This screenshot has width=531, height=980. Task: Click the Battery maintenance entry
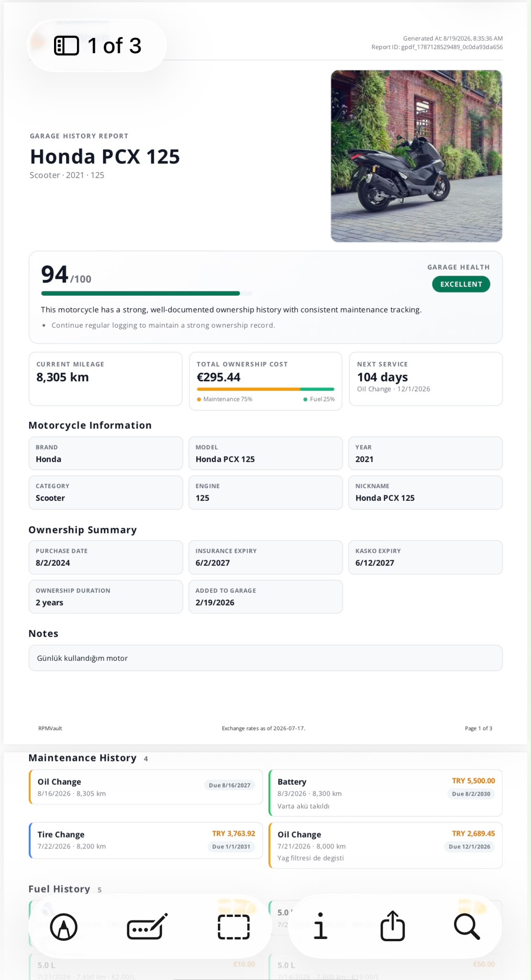tap(386, 793)
